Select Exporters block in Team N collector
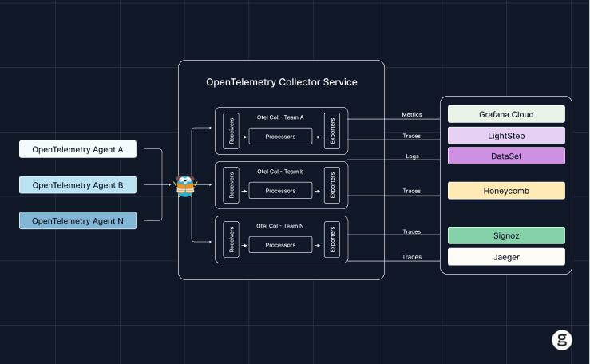The image size is (590, 364). pyautogui.click(x=332, y=239)
